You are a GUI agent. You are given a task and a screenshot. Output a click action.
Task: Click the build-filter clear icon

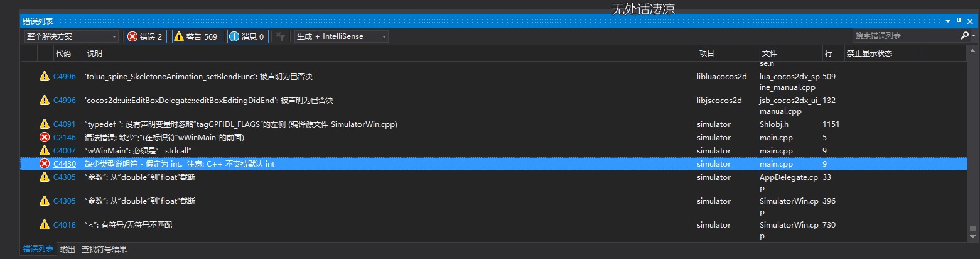[x=281, y=36]
